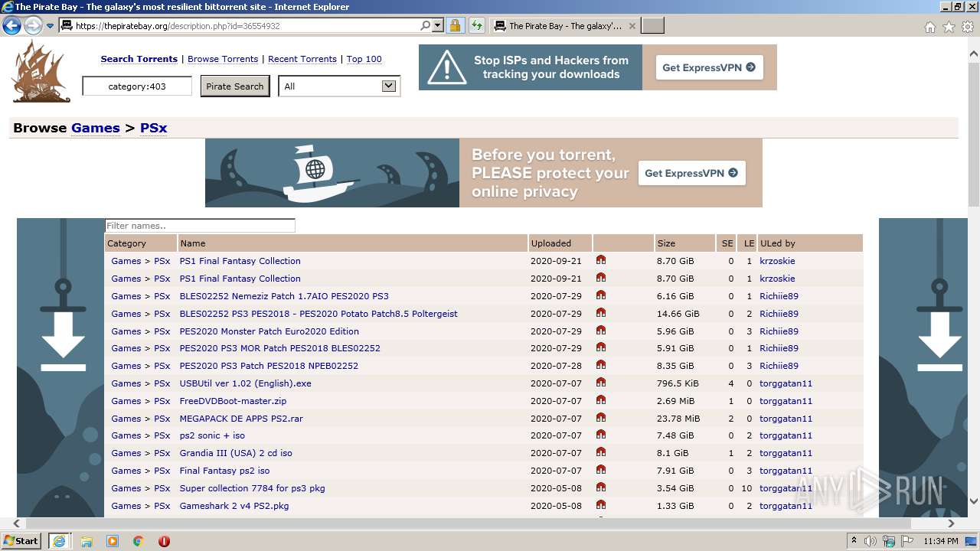Screen dimensions: 980x551
Task: Open the file explorer folder taskbar icon
Action: coord(87,541)
